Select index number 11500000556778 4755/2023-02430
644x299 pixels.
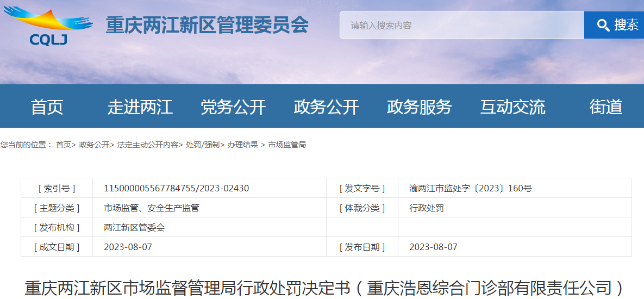click(176, 189)
